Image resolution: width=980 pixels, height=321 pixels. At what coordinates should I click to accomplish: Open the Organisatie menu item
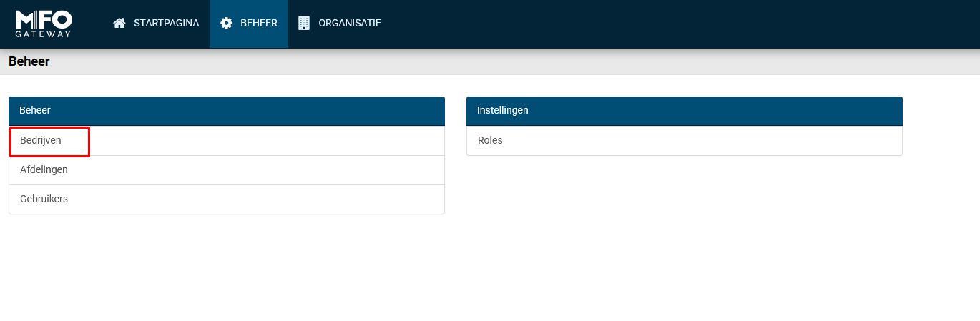point(349,24)
